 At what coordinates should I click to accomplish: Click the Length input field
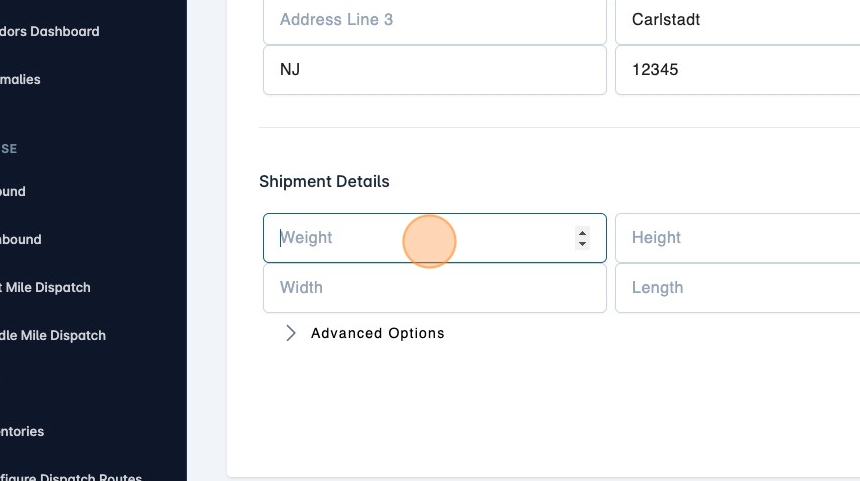point(736,288)
